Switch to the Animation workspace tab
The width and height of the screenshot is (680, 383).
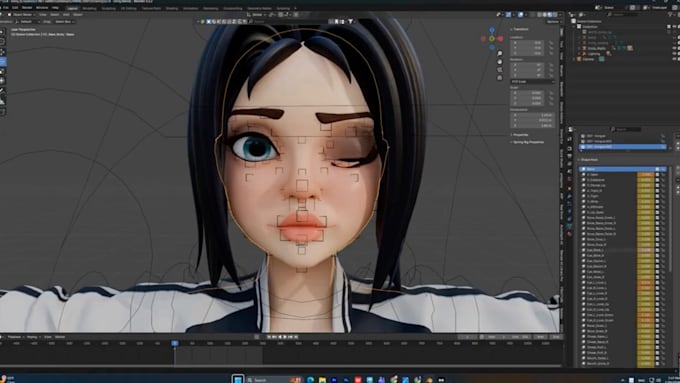191,8
